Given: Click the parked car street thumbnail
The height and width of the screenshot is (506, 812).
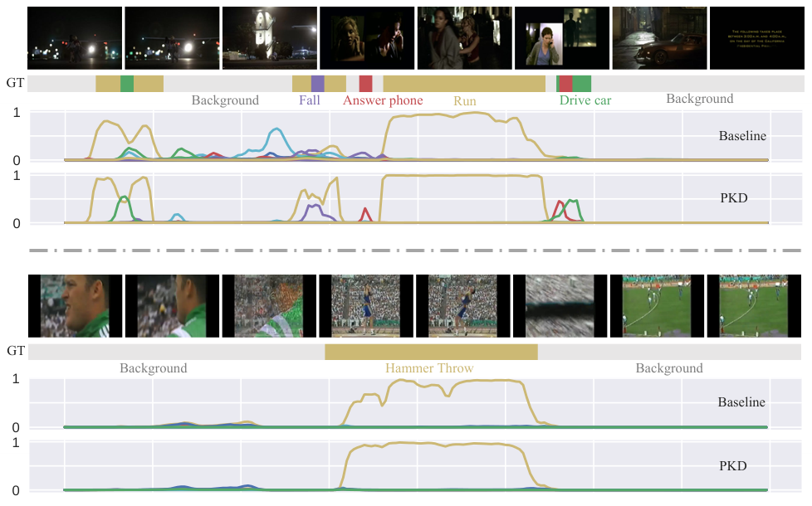Looking at the screenshot, I should point(659,38).
